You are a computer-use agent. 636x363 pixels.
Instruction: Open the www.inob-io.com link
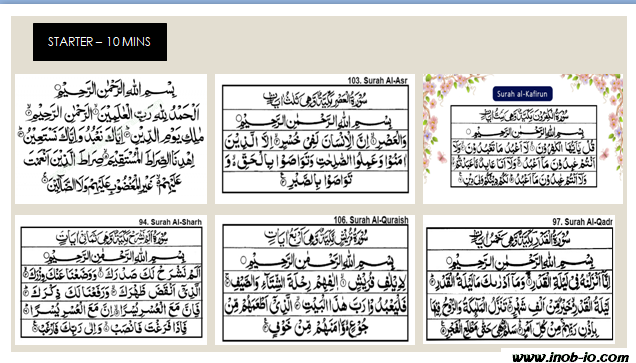click(570, 357)
